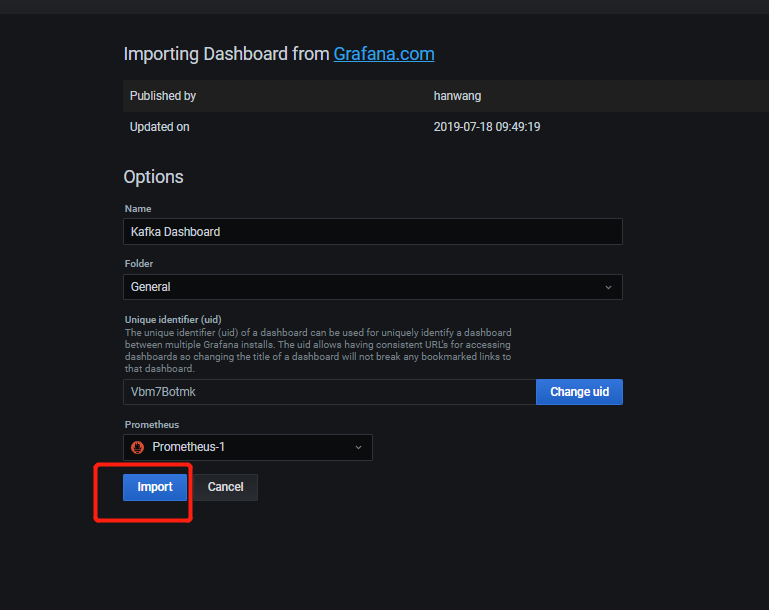Expand the Folder dropdown chevron arrow
Screen dimensions: 769x610
coord(608,287)
